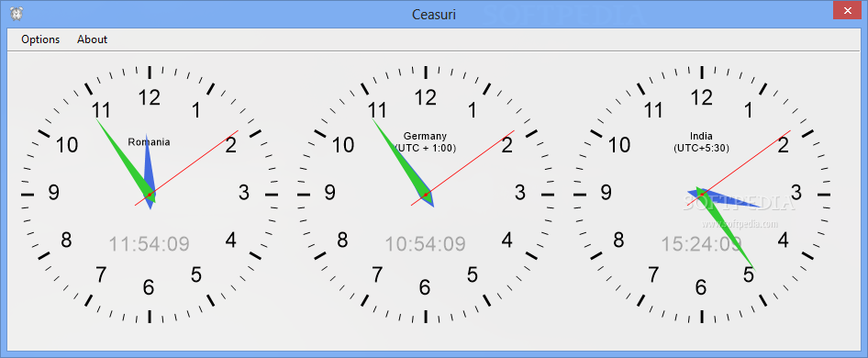The image size is (868, 358).
Task: Click the number 9 on Germany clock
Action: pyautogui.click(x=329, y=193)
